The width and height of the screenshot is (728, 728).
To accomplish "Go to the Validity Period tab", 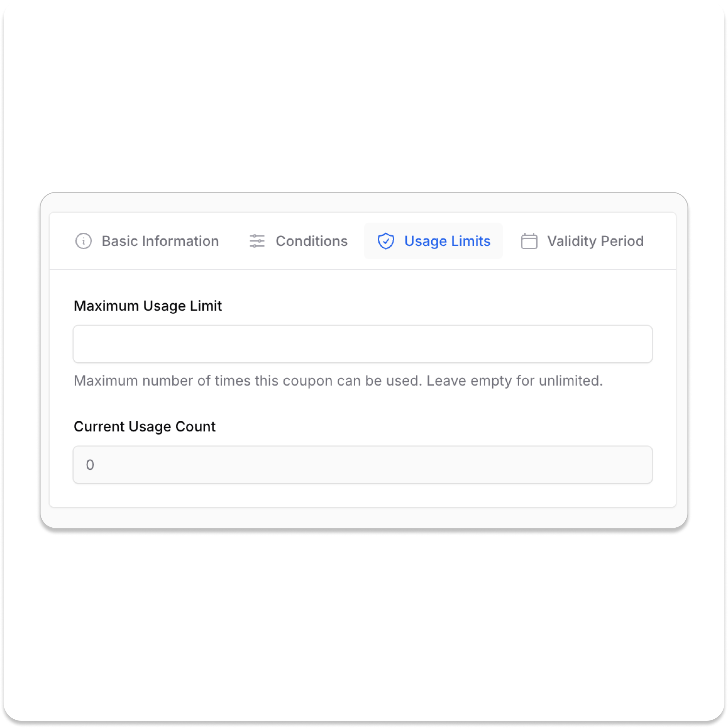I will pos(595,241).
